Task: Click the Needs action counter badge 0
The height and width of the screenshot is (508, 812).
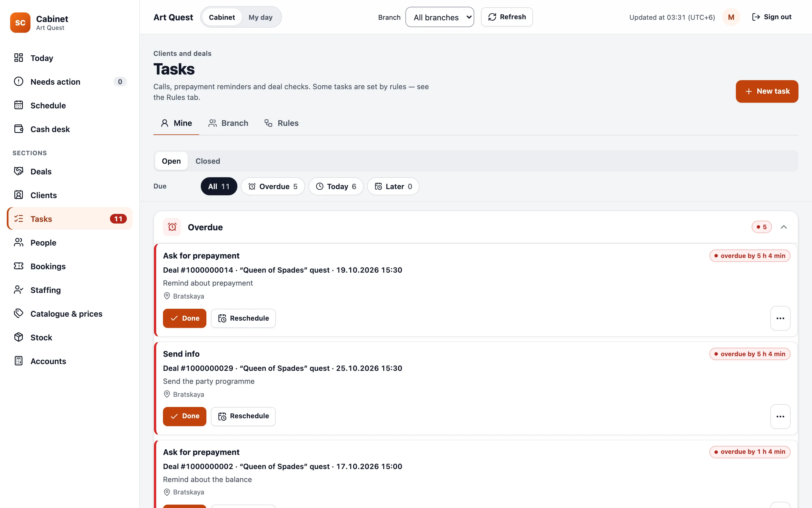Action: tap(120, 82)
